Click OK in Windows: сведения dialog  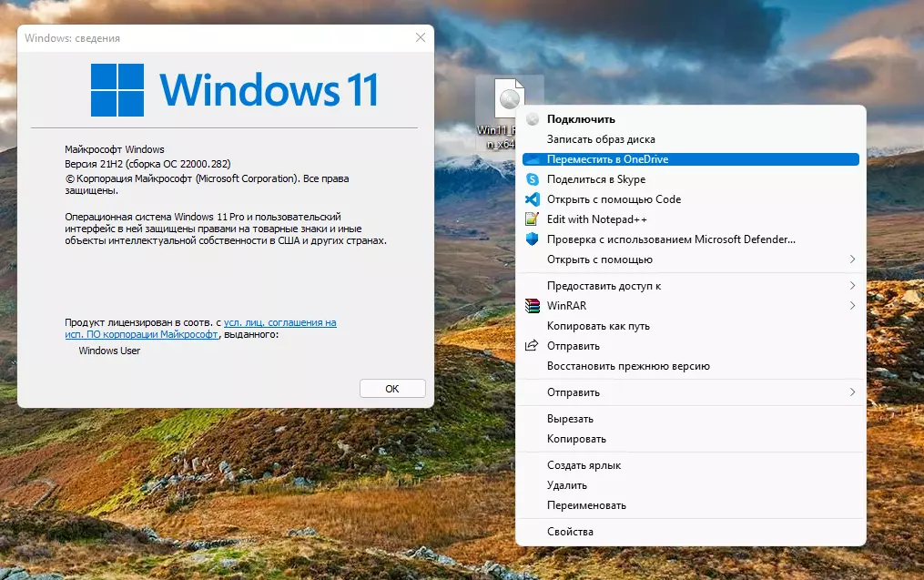392,389
